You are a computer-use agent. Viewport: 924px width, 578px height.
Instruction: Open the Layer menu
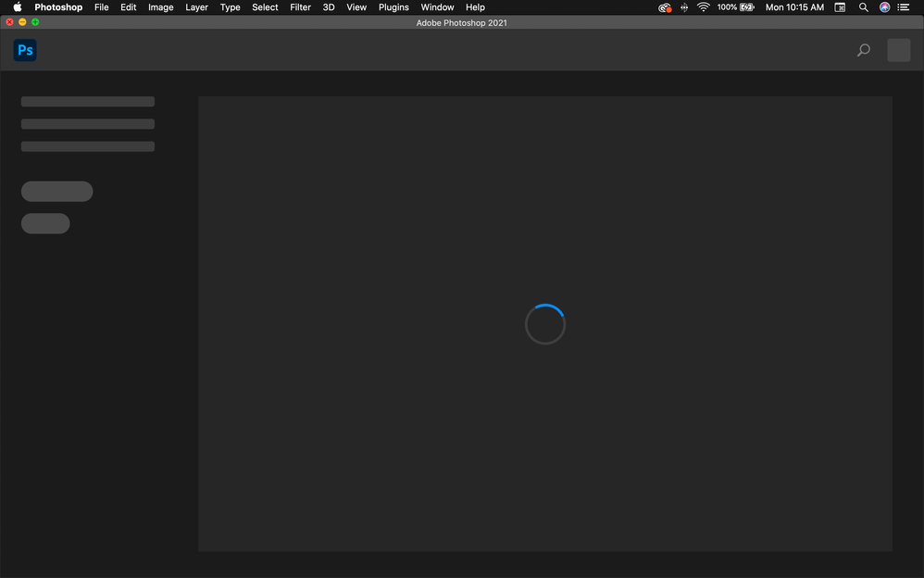point(197,7)
